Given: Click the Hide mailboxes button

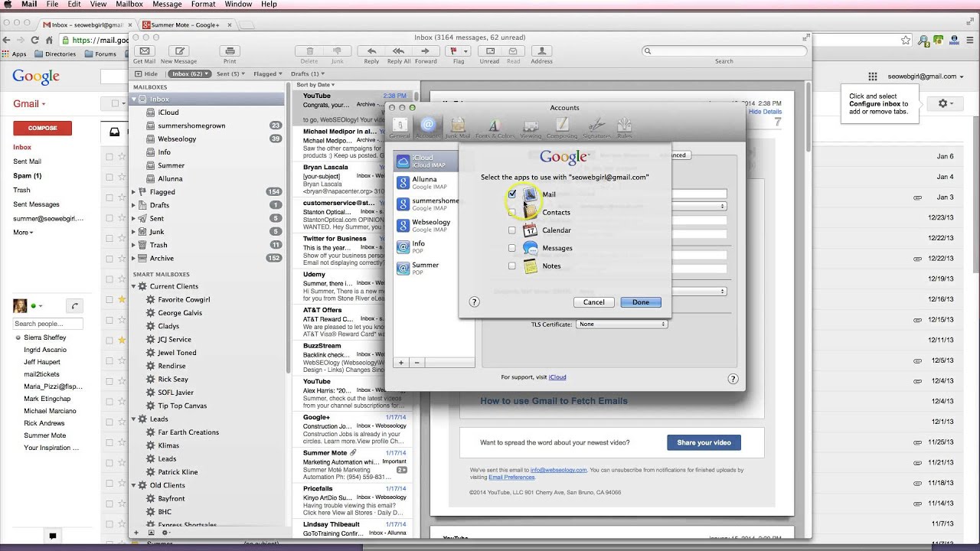Looking at the screenshot, I should (146, 74).
